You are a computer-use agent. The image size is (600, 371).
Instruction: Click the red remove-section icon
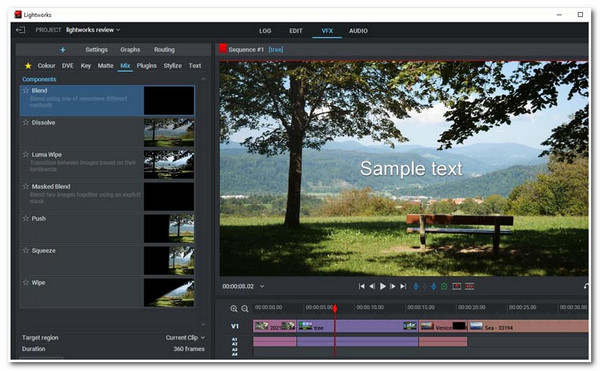(457, 286)
